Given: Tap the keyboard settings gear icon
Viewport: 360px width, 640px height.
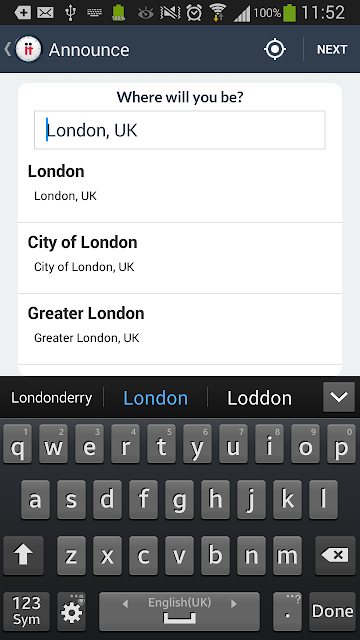Looking at the screenshot, I should [71, 611].
